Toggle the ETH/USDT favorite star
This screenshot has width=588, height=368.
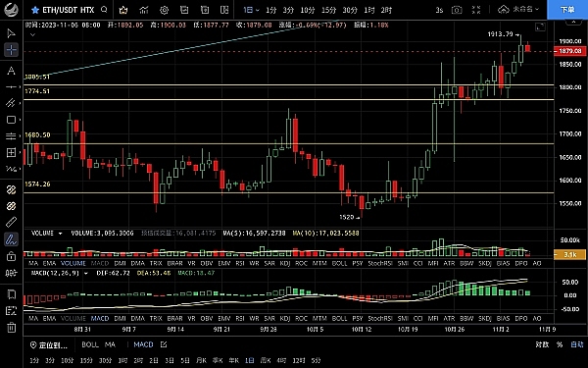click(x=35, y=10)
